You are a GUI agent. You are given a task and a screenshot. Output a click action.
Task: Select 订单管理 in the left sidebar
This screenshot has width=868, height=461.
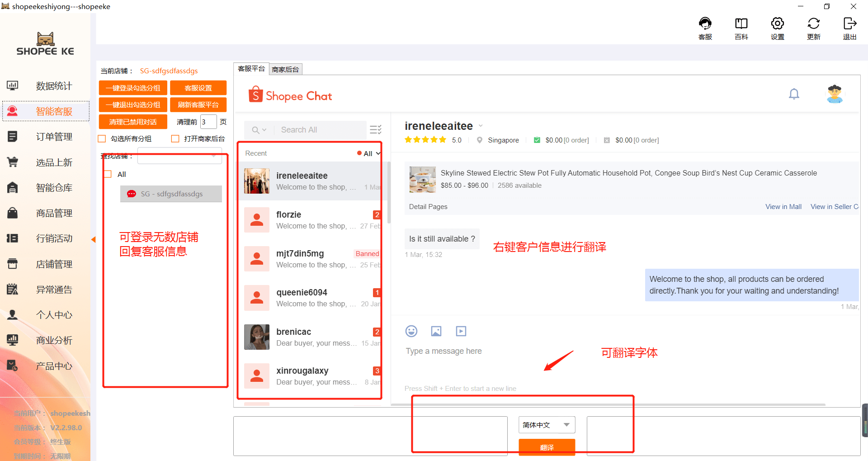[x=54, y=137]
